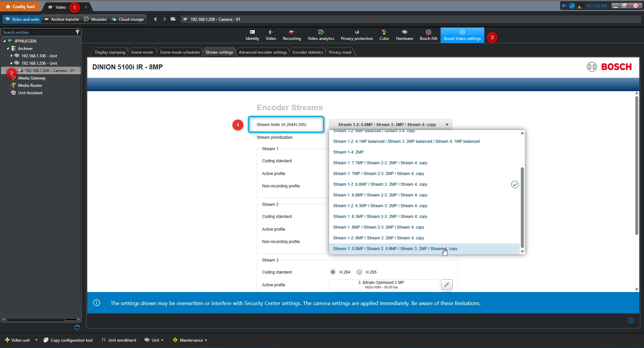Open the Hardware settings page
The height and width of the screenshot is (348, 644).
tap(404, 35)
